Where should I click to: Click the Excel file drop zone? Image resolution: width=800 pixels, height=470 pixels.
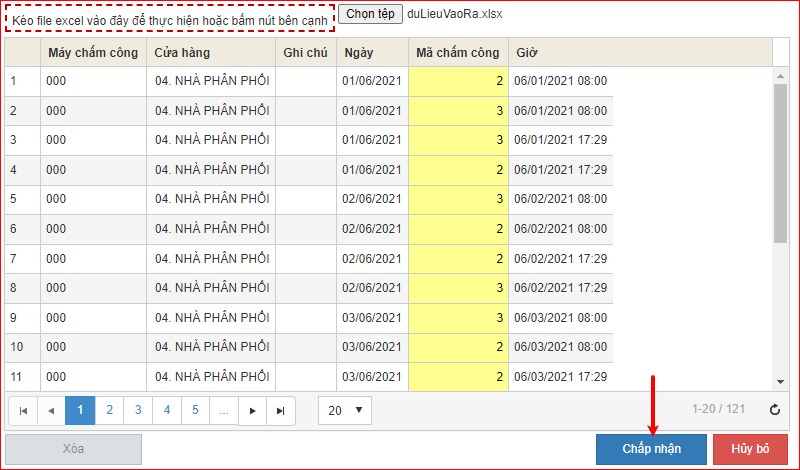(x=170, y=19)
